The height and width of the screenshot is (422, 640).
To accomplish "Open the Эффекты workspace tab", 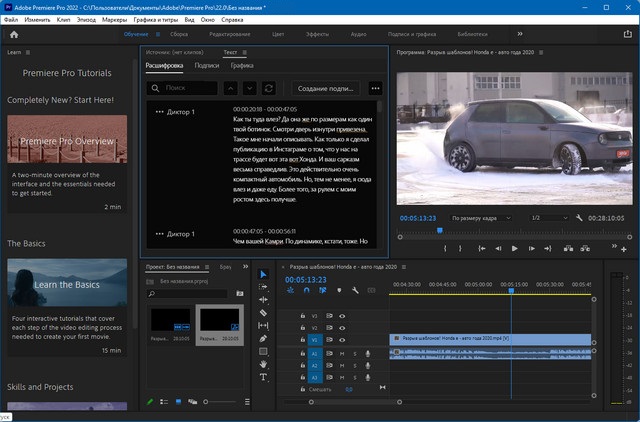I will pyautogui.click(x=317, y=34).
